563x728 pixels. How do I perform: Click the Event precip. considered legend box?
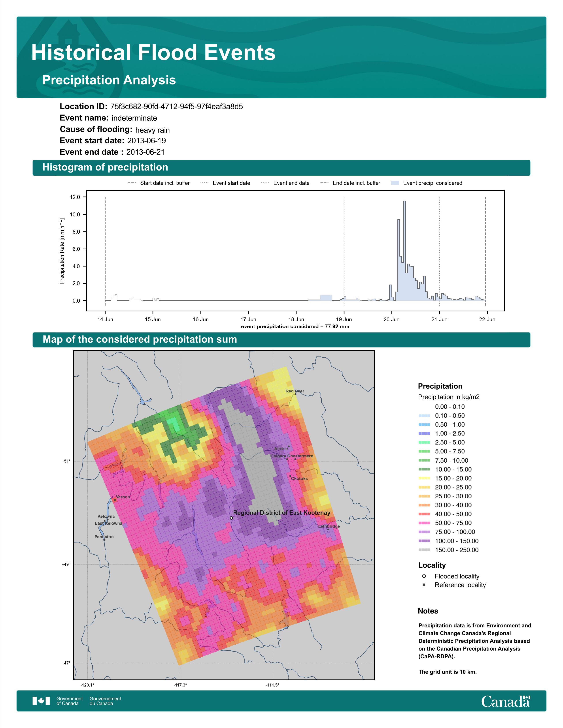pos(395,183)
